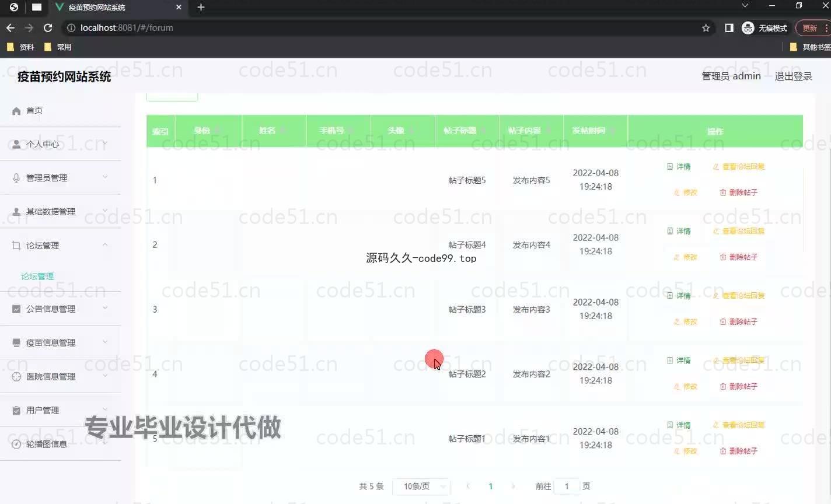This screenshot has width=831, height=504.
Task: Click 删除帖子 for 帖子标题2 row
Action: (738, 386)
